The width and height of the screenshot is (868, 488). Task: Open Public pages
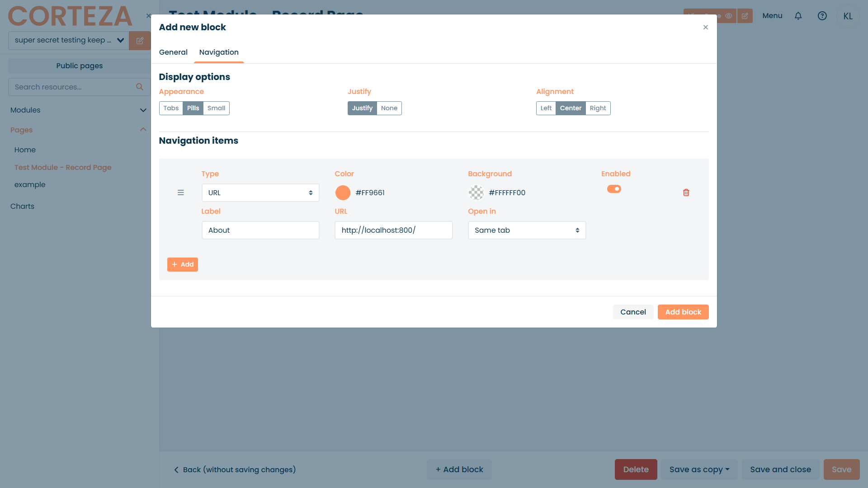79,66
